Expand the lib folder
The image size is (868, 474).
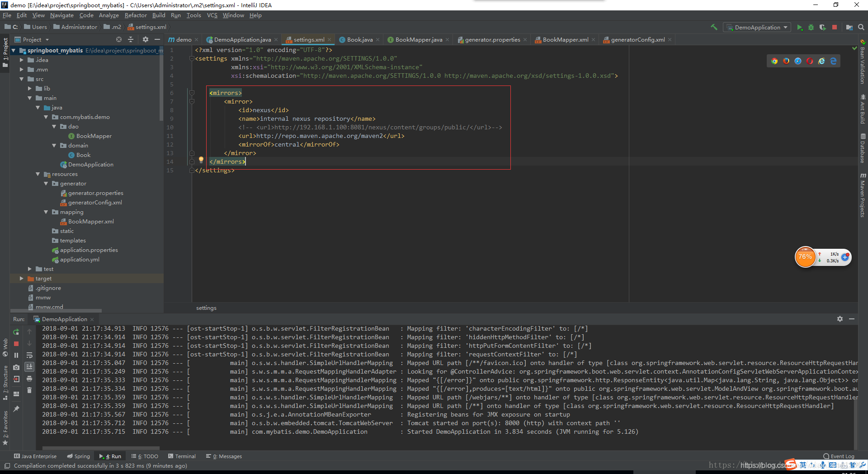coord(29,89)
